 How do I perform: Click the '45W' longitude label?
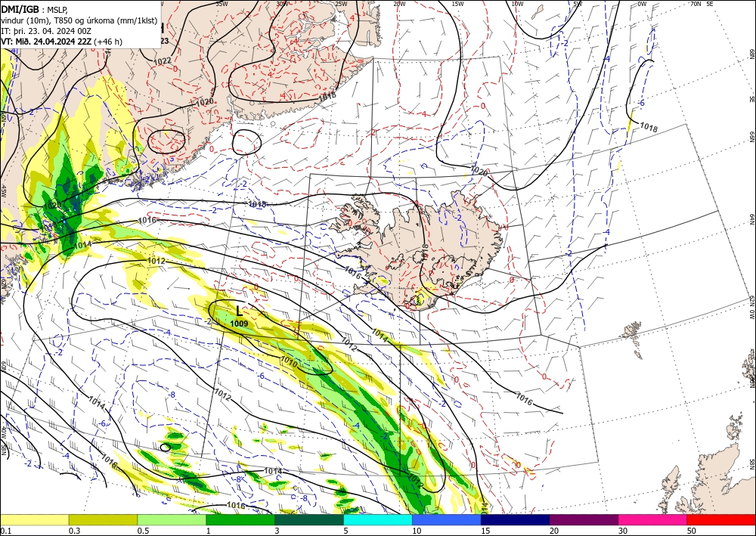point(3,191)
